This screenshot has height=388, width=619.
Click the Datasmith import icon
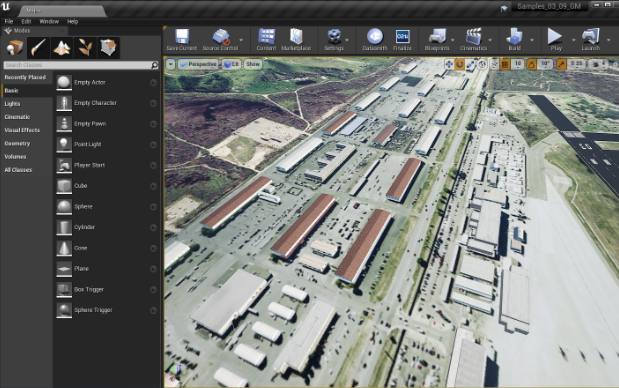[x=375, y=39]
